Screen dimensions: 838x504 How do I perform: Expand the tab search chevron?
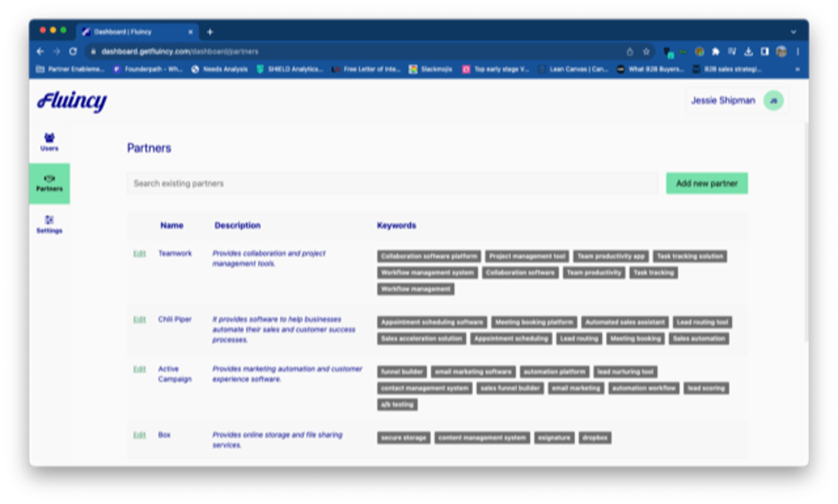click(793, 32)
